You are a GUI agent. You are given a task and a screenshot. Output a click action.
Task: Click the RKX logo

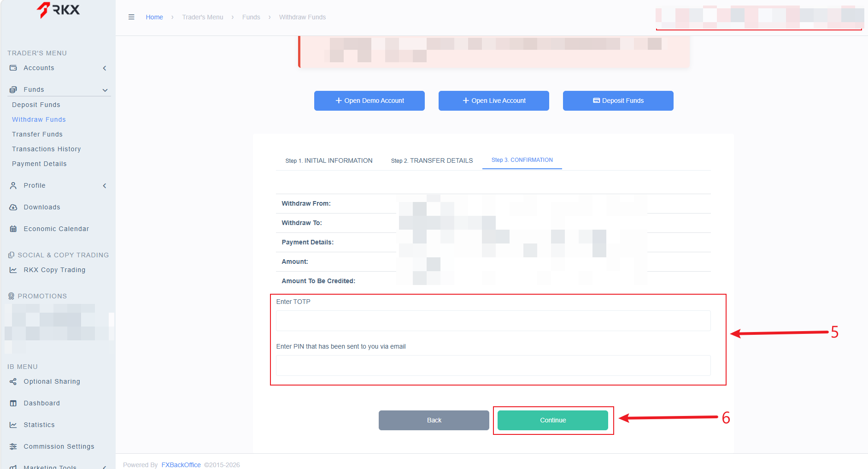[58, 10]
